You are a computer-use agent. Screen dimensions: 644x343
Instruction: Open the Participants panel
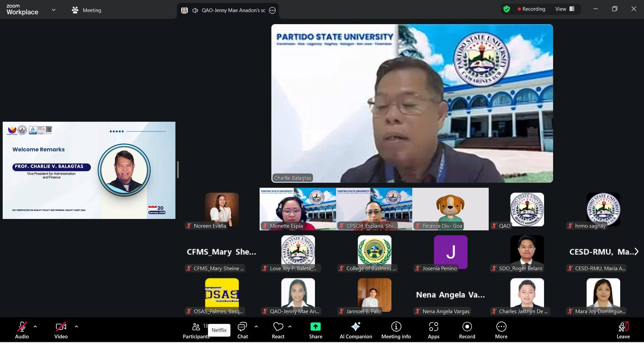196,330
